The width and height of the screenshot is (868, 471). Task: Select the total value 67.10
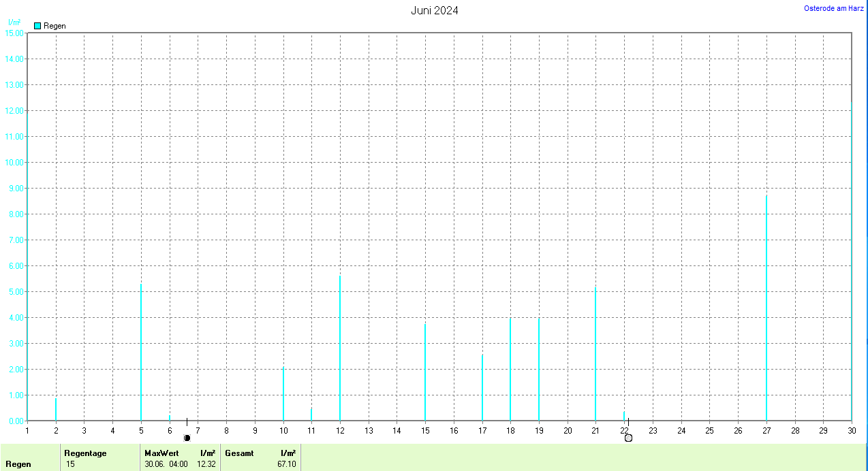click(x=286, y=464)
